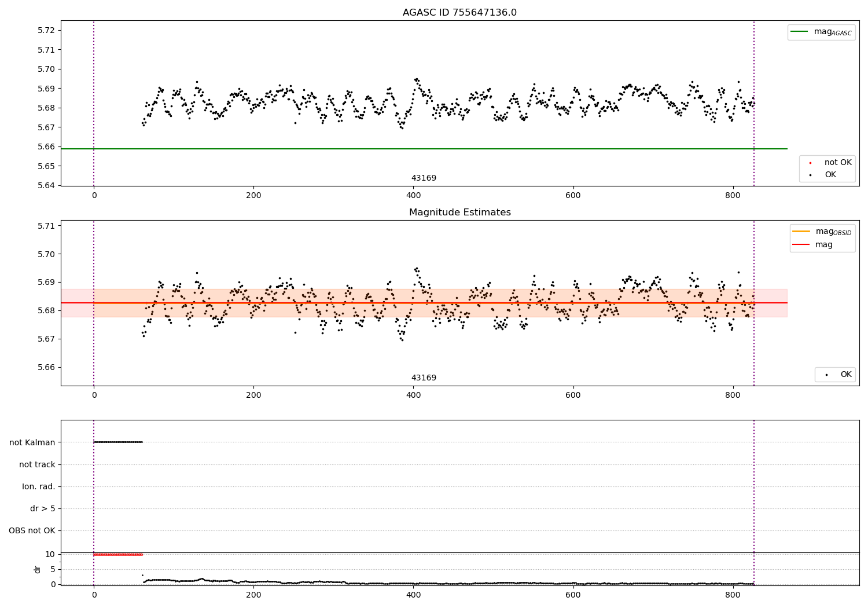Click the "not track" axis label
The height and width of the screenshot is (608, 868).
(x=37, y=464)
